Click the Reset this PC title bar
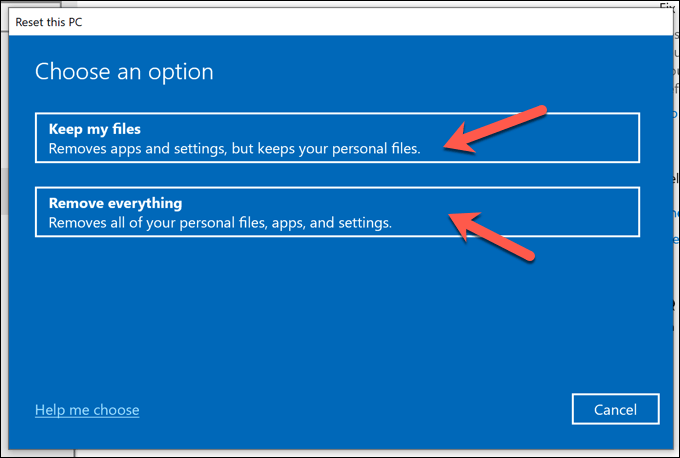The height and width of the screenshot is (458, 680). coord(300,20)
